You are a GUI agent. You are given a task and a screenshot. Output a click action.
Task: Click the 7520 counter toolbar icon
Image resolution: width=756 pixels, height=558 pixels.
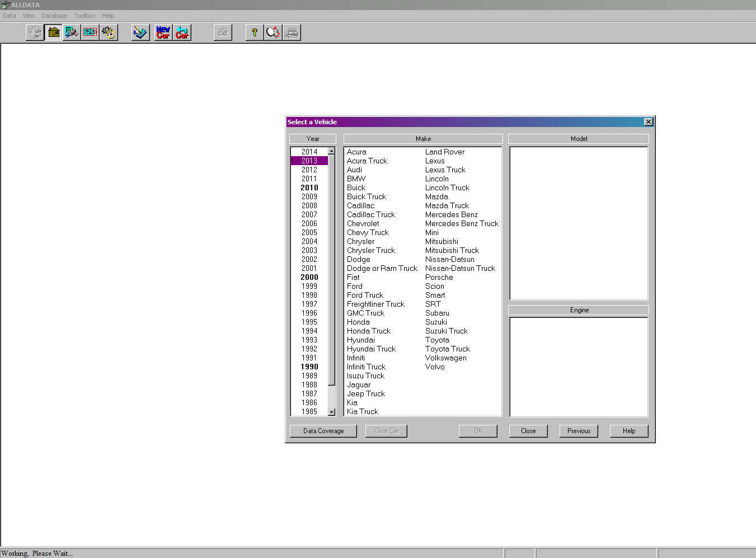(x=90, y=32)
